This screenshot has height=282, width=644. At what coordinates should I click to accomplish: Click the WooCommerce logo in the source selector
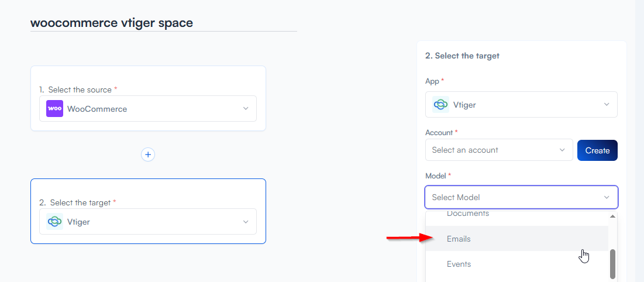(x=55, y=109)
